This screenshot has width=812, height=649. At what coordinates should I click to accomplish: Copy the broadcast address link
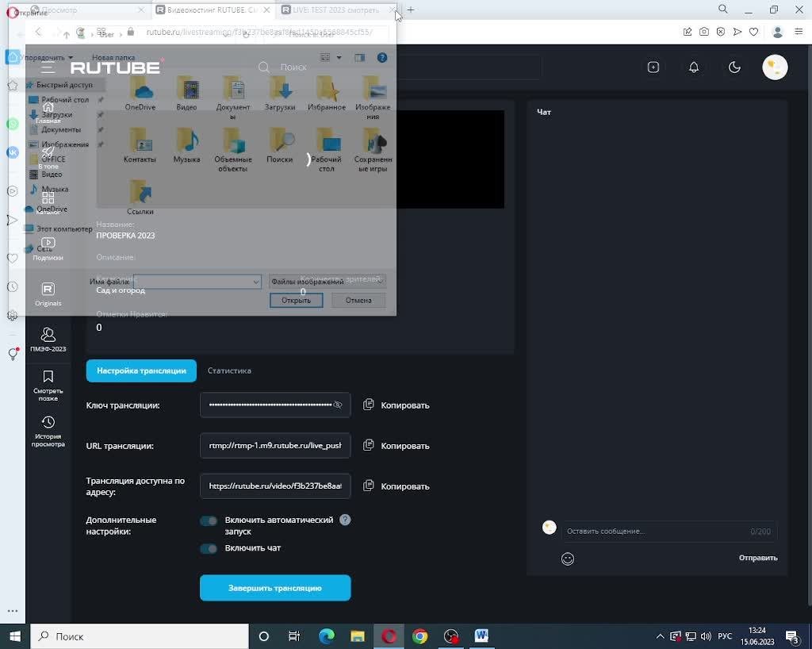point(396,486)
